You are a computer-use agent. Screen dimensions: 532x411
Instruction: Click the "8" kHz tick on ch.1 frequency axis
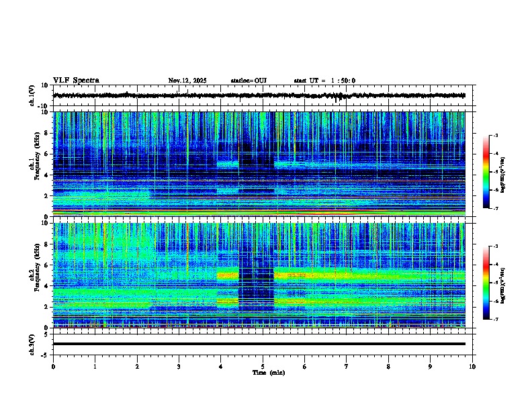pos(47,133)
